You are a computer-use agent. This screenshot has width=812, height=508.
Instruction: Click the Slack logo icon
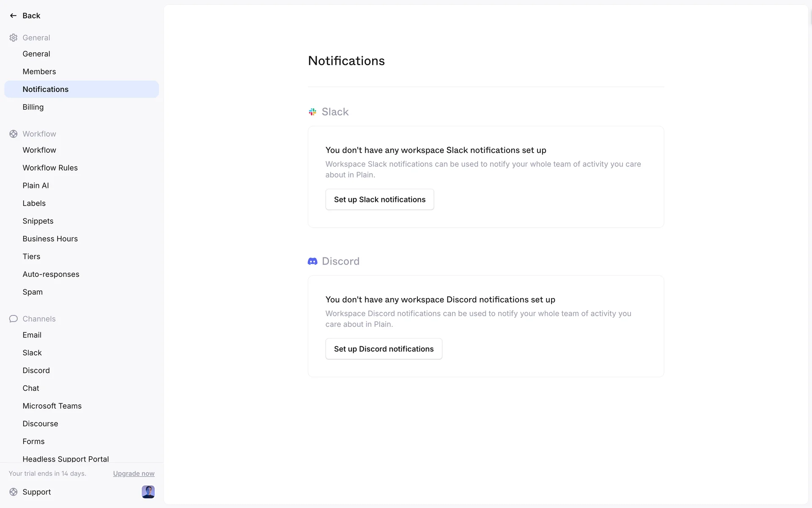(313, 112)
